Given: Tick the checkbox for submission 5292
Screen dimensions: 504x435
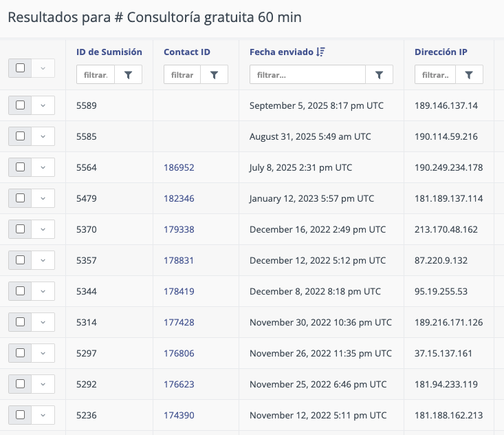Looking at the screenshot, I should point(20,384).
